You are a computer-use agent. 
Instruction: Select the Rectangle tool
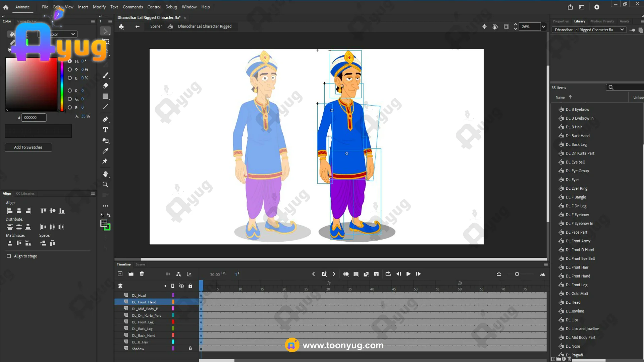(105, 96)
